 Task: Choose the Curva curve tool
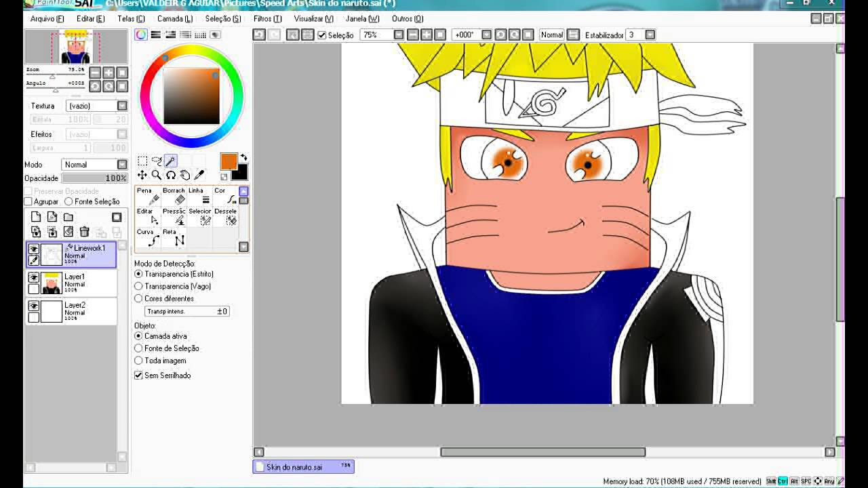148,238
